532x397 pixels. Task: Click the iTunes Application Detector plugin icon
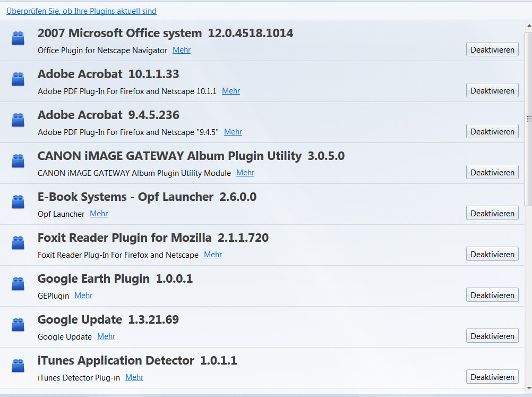point(18,366)
